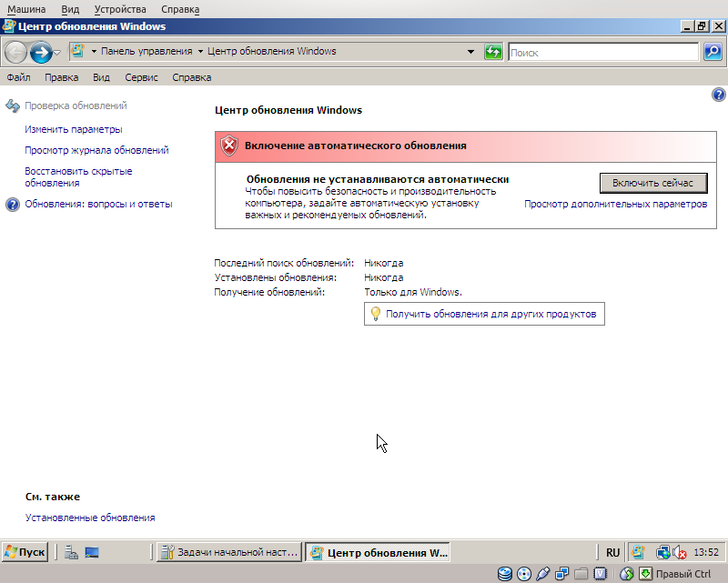Image resolution: width=728 pixels, height=583 pixels.
Task: Click the VirtualBox USB devices icon
Action: [x=541, y=574]
